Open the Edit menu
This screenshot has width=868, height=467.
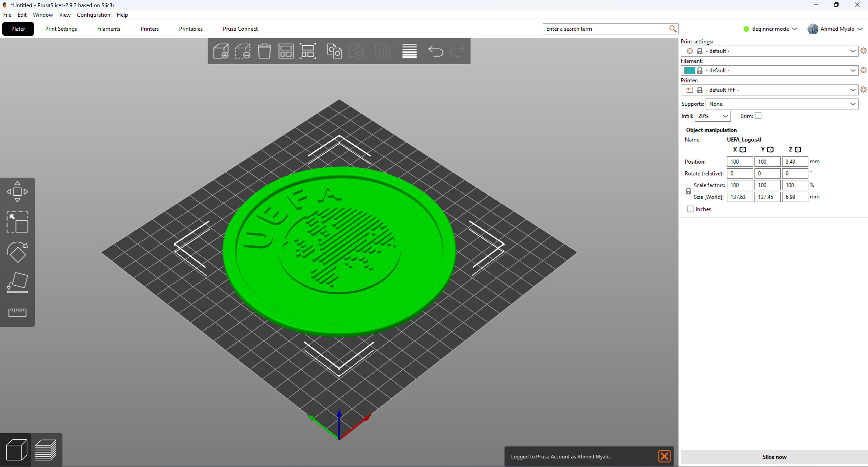(22, 15)
